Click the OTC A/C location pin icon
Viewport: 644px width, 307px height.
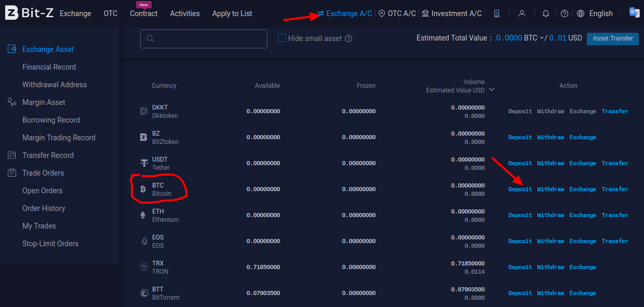(382, 14)
